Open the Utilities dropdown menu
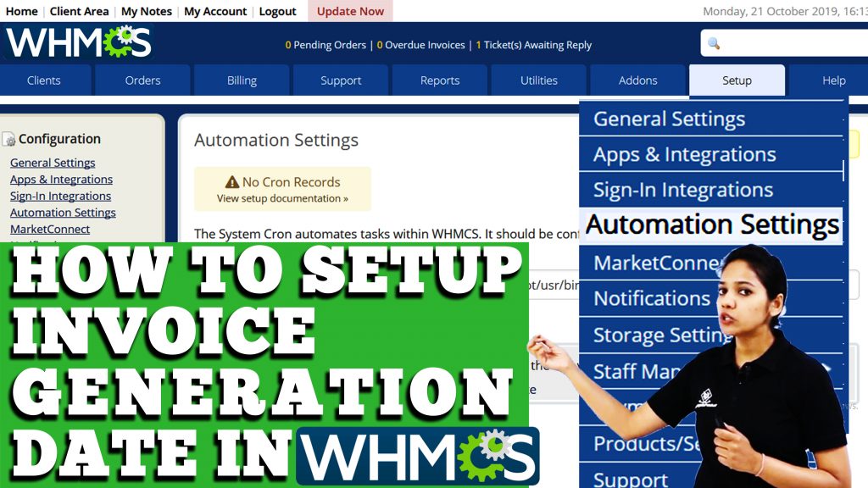 tap(538, 80)
